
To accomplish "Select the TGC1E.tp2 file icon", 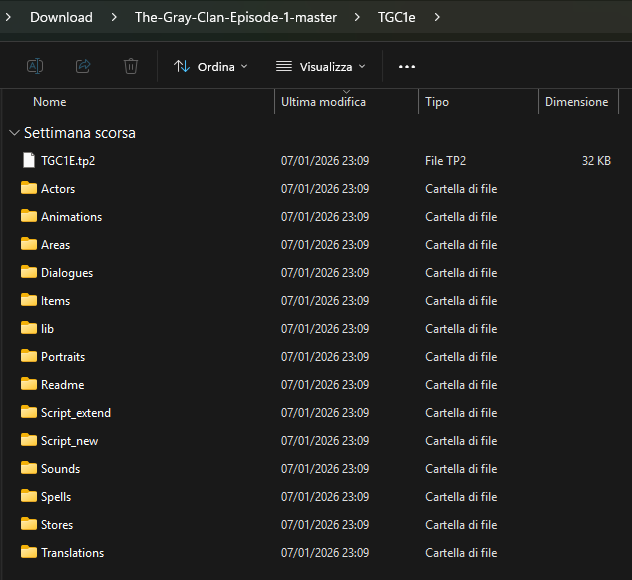I will click(28, 160).
